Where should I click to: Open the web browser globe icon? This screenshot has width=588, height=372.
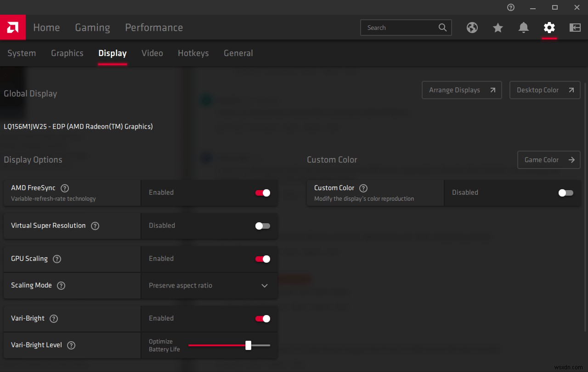(x=472, y=28)
